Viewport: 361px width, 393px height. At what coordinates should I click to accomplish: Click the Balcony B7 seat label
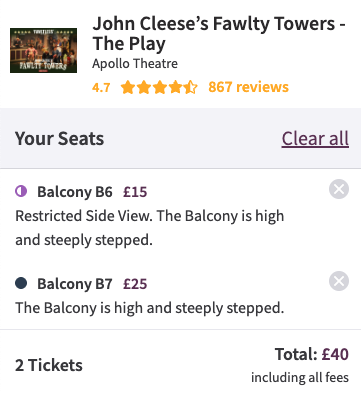[75, 284]
